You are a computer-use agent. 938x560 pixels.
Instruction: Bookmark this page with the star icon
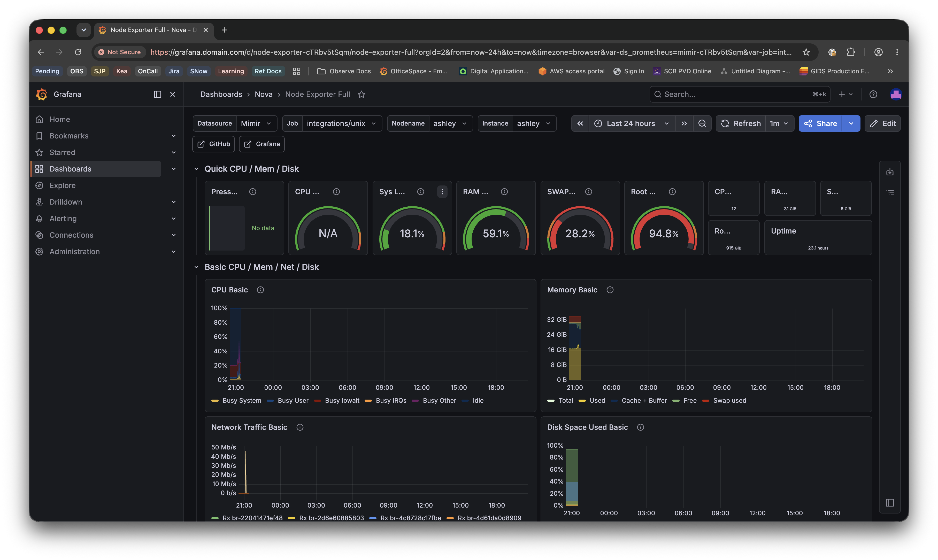[806, 52]
